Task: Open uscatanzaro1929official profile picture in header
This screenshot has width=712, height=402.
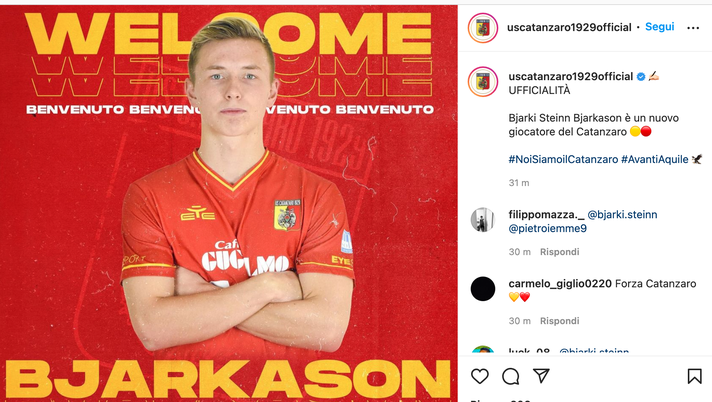Action: point(483,28)
